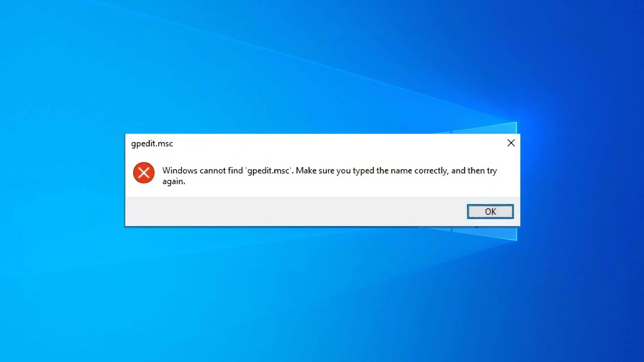Click OK to dismiss the error dialog

coord(490,211)
